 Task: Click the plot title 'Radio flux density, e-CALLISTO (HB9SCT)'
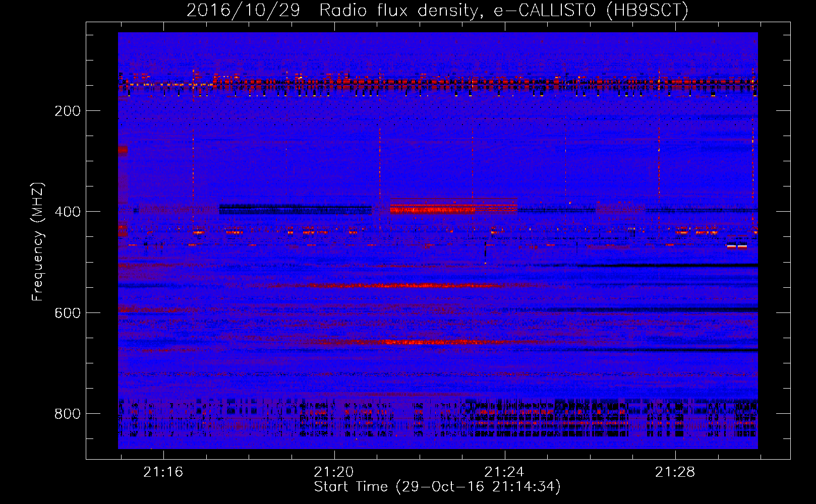[504, 10]
